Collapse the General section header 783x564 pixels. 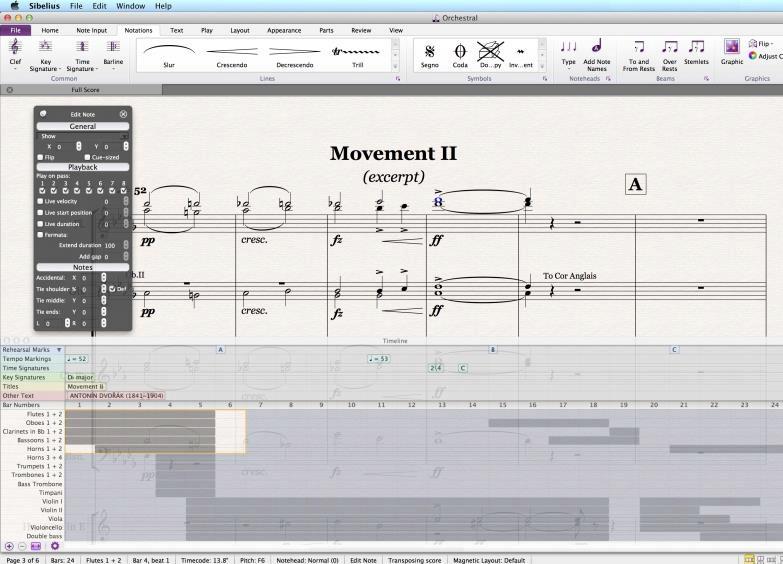(83, 126)
